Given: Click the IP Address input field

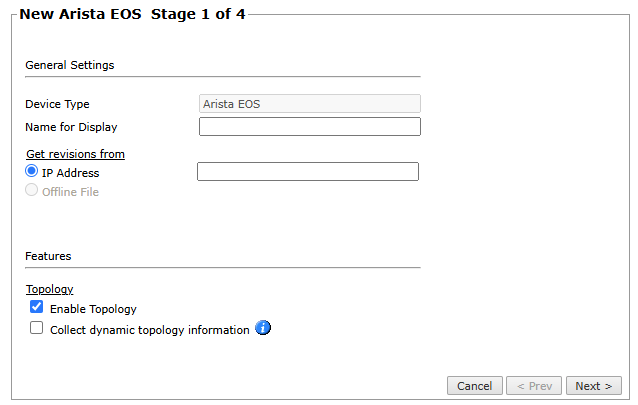Looking at the screenshot, I should tap(308, 172).
